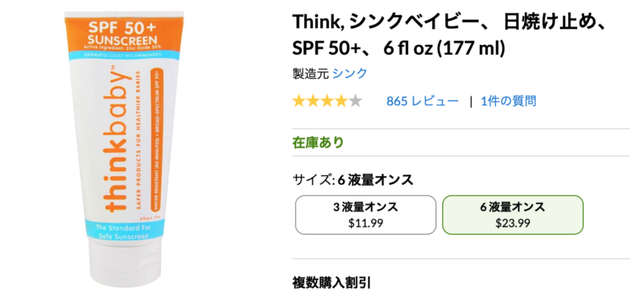This screenshot has height=295, width=644.
Task: Click the second yellow rating star
Action: click(313, 101)
